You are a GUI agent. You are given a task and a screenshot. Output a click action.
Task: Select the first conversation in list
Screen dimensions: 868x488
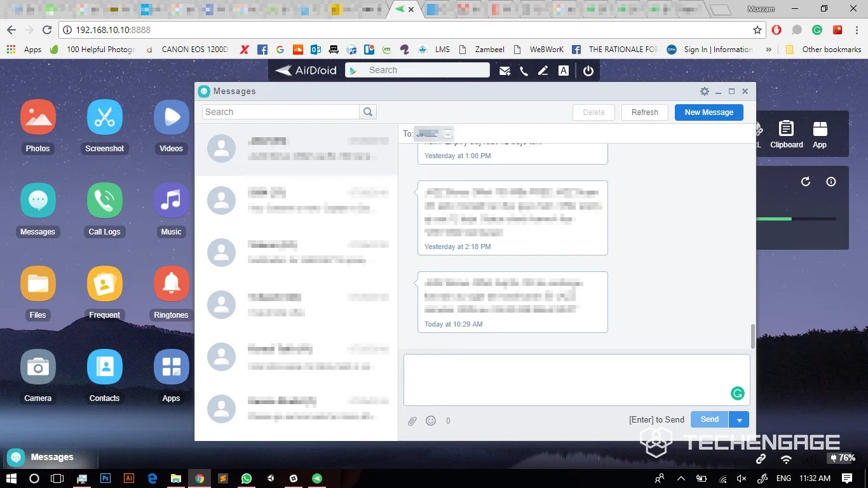point(296,149)
